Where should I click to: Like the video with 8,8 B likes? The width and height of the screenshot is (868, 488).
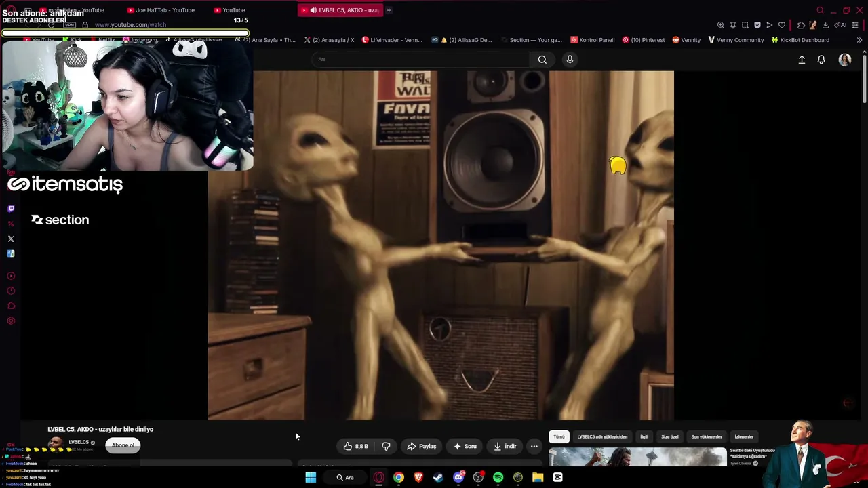tap(356, 446)
